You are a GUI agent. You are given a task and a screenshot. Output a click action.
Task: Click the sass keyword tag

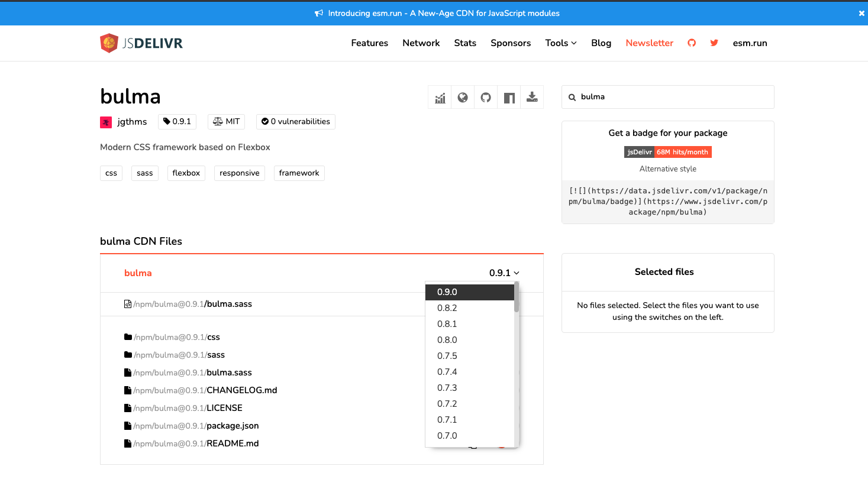145,173
